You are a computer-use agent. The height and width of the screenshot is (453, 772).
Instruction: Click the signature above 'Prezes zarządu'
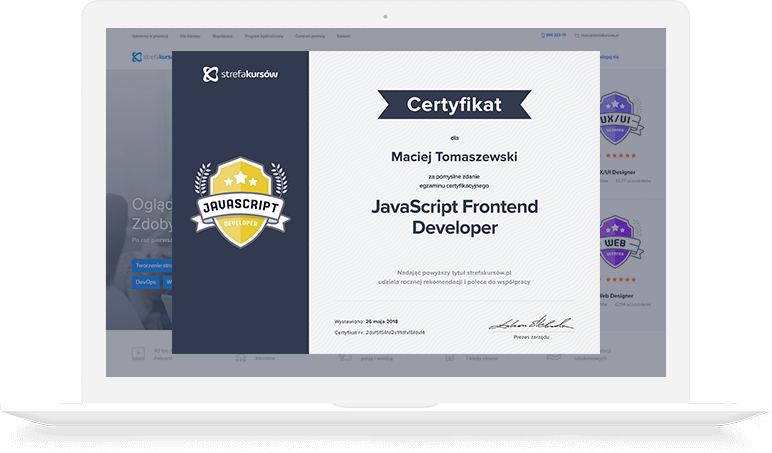point(530,323)
